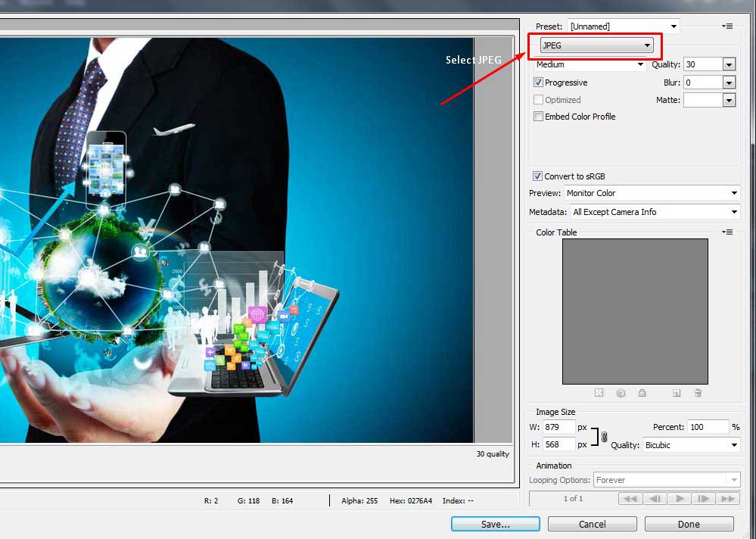This screenshot has height=539, width=756.
Task: Enable the Embed Color Profile checkbox
Action: (539, 116)
